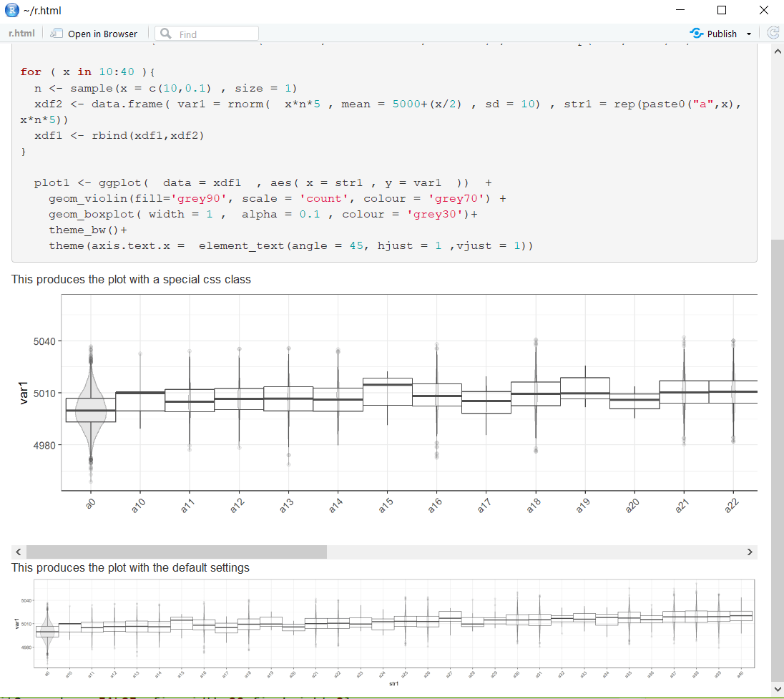Select the r.html tab
The image size is (784, 699).
coord(21,33)
